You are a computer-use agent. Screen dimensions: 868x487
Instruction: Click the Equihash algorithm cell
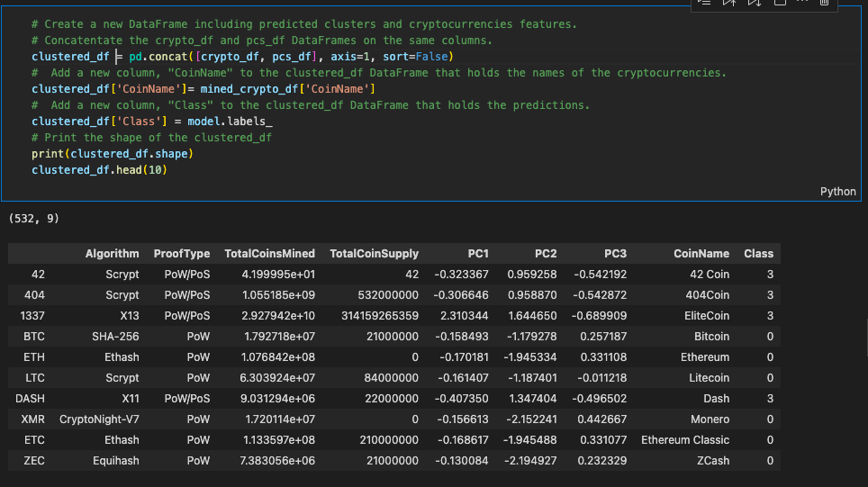115,461
